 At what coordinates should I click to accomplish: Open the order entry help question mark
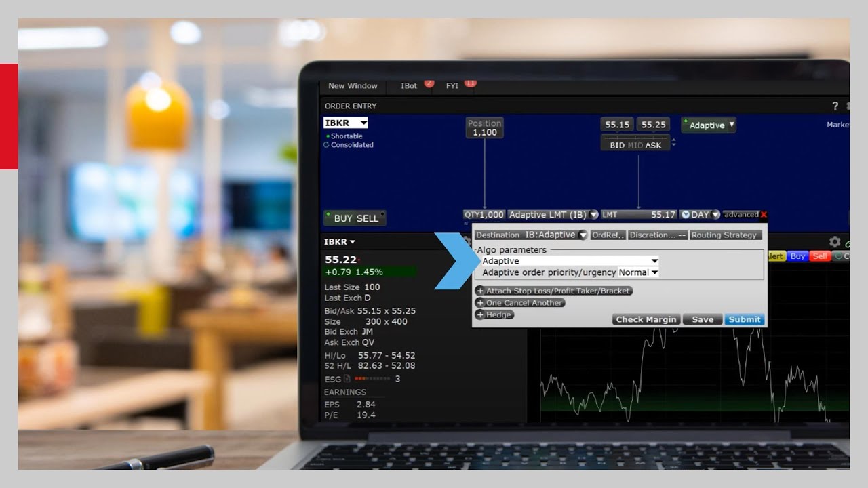click(x=835, y=106)
